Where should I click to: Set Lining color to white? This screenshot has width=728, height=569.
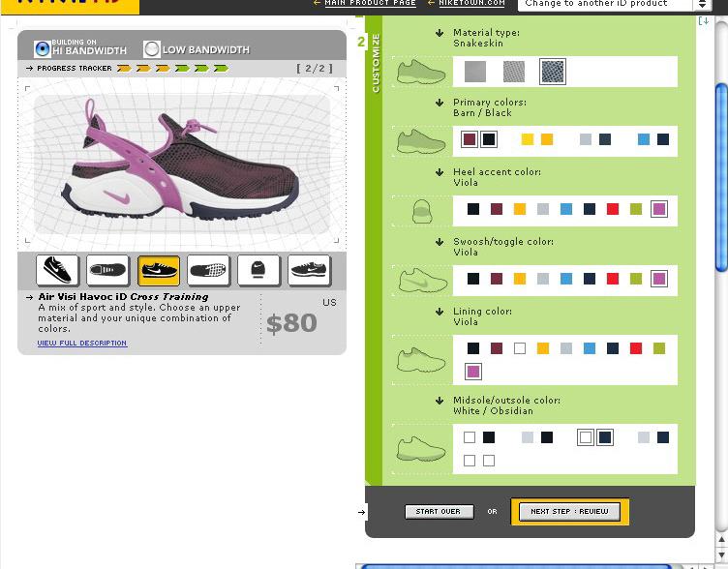[520, 348]
